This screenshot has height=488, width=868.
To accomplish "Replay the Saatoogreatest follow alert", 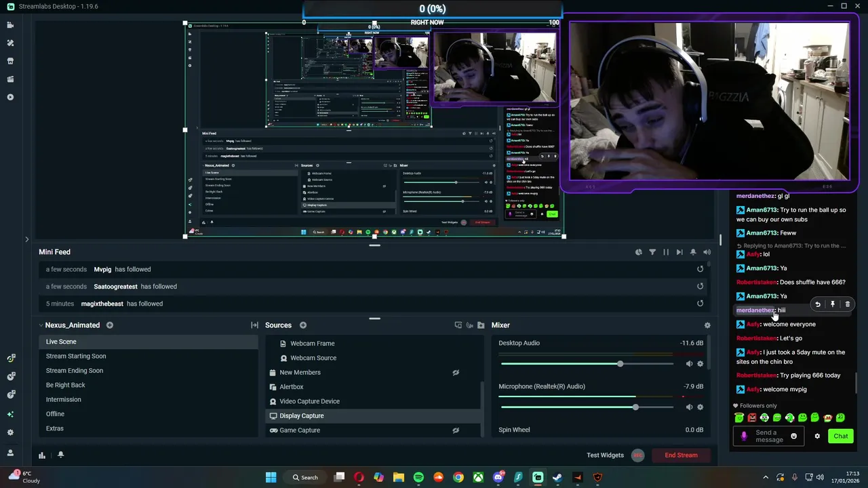I will click(x=700, y=286).
